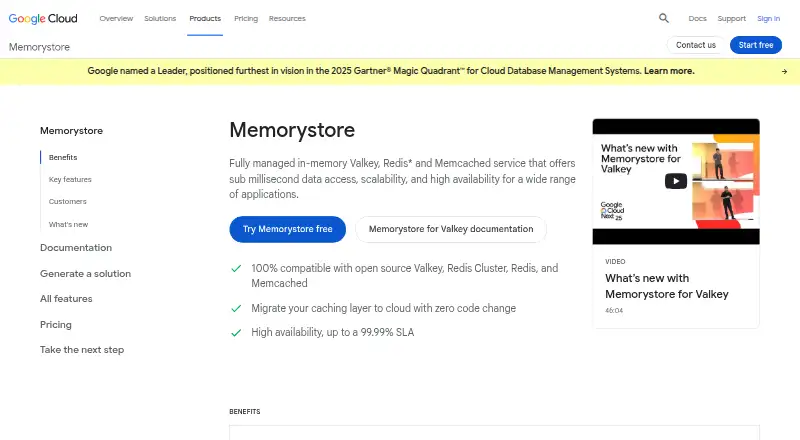Click the Google Cloud logo
This screenshot has width=800, height=440.
click(43, 18)
